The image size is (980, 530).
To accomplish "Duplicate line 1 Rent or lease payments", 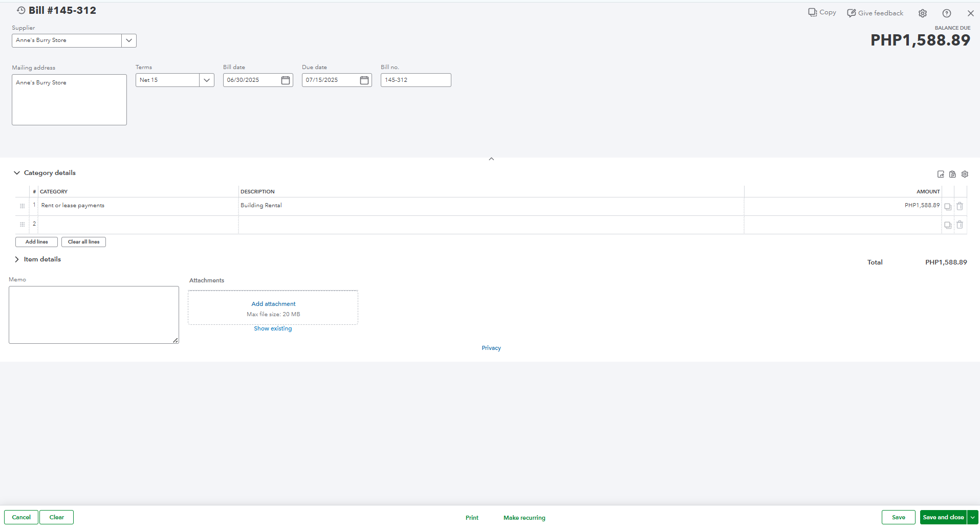I will (x=948, y=207).
